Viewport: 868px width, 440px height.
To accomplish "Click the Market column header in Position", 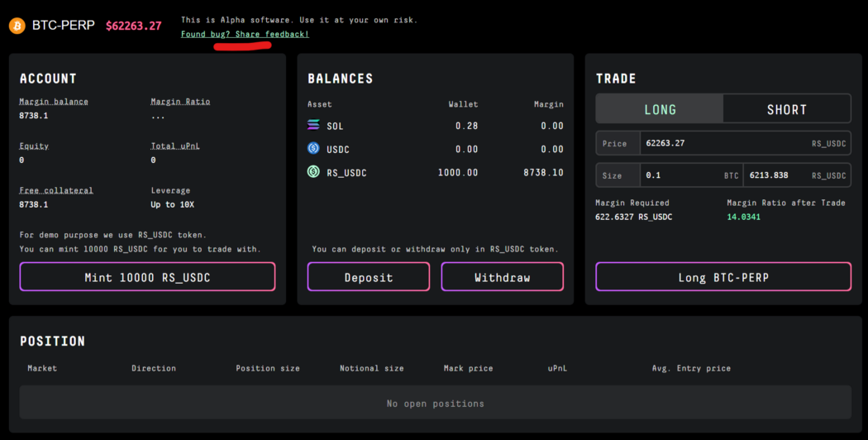I will coord(42,368).
